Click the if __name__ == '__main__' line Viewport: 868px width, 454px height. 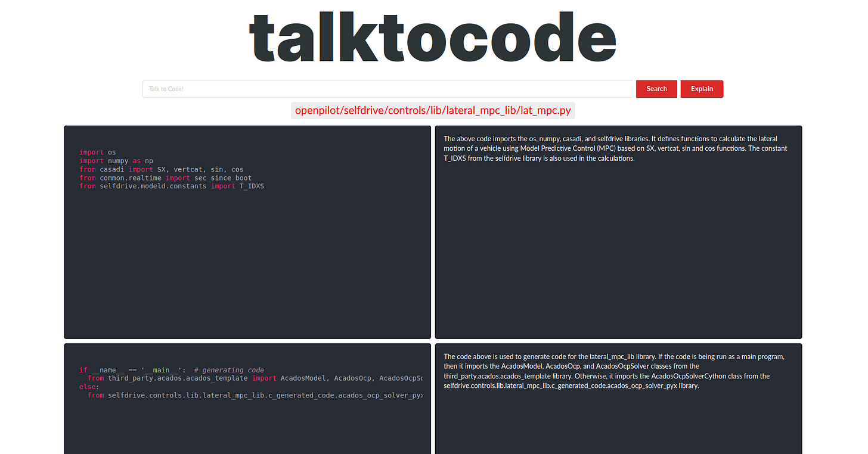(x=172, y=370)
